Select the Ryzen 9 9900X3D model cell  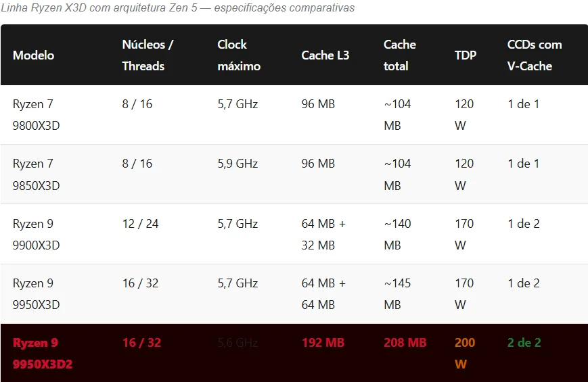tap(37, 234)
